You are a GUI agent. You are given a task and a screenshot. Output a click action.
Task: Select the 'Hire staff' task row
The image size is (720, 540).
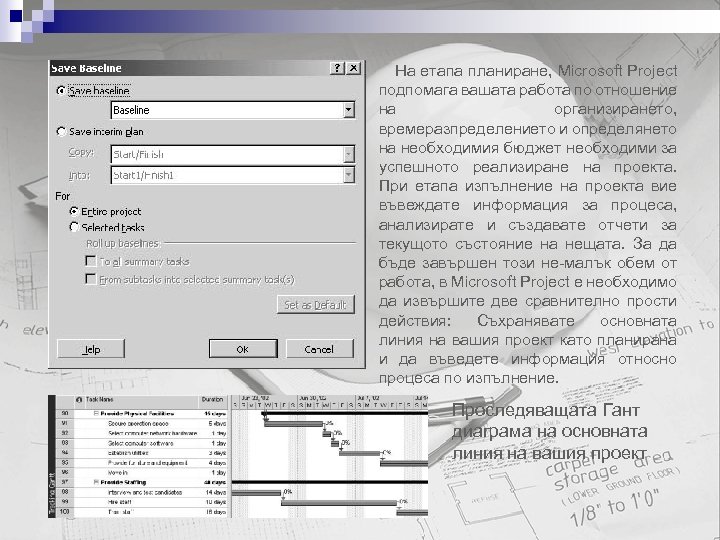[119, 502]
